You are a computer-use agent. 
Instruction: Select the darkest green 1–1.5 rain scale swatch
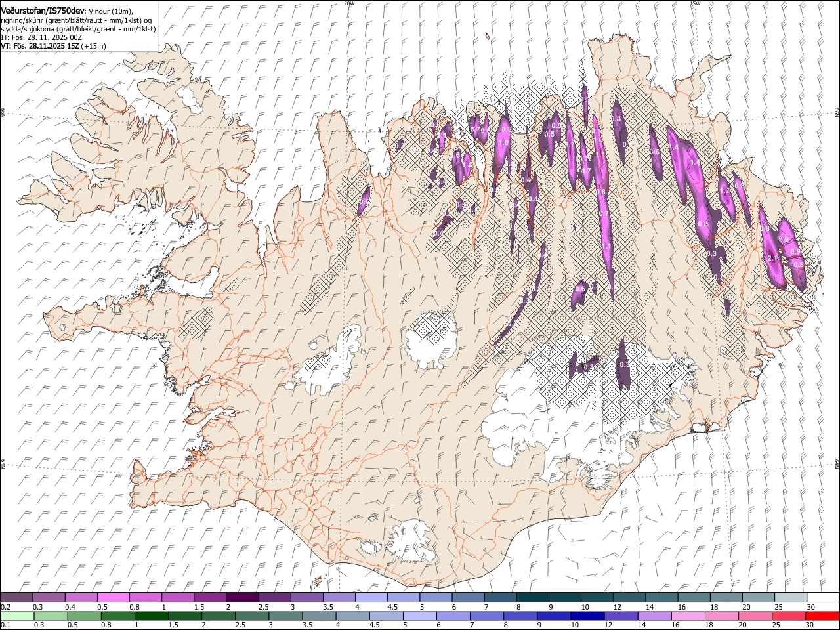pyautogui.click(x=152, y=616)
